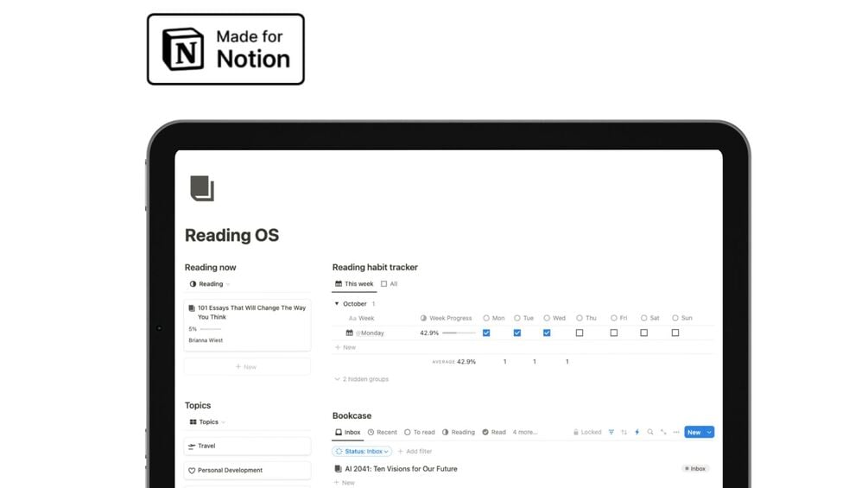Check the Thu checkbox in @Monday row
868x488 pixels.
[x=580, y=333]
